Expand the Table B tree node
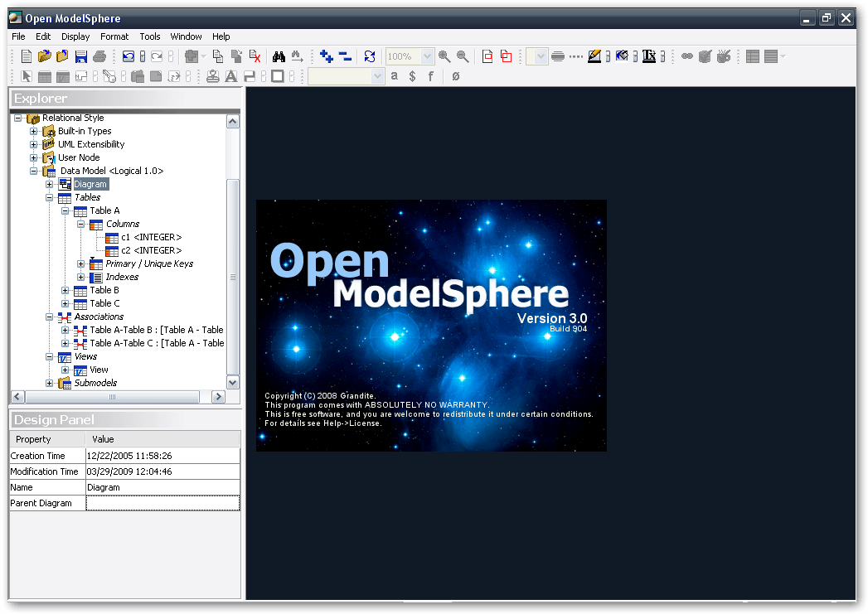 pos(65,291)
